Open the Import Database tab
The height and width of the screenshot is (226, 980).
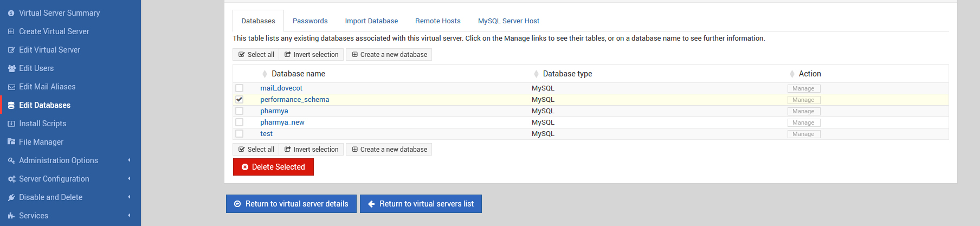point(371,21)
